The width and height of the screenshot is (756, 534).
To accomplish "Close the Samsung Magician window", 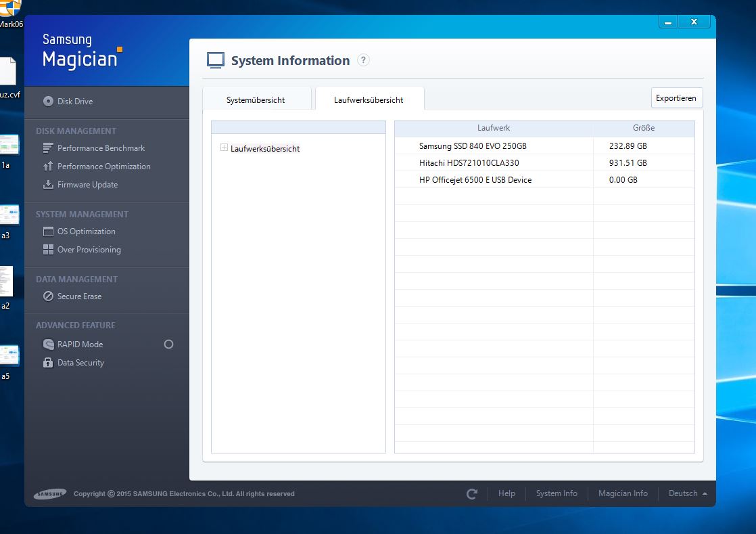I will tap(694, 22).
